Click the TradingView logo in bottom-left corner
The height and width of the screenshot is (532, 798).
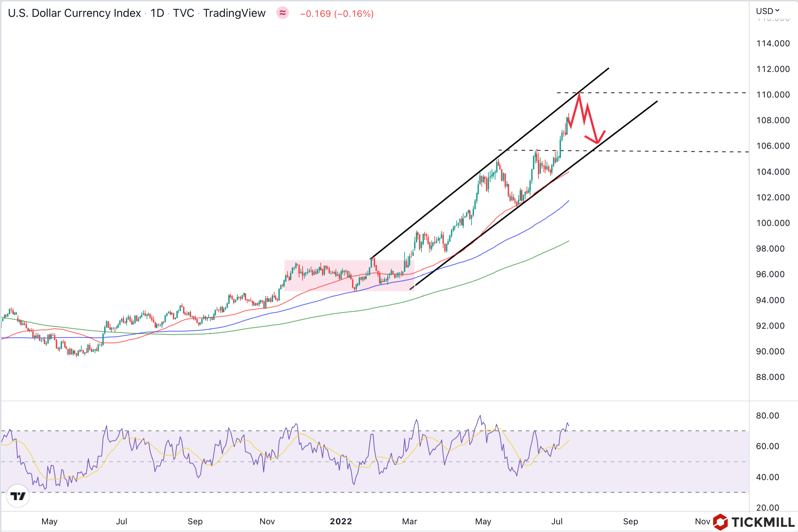(18, 496)
